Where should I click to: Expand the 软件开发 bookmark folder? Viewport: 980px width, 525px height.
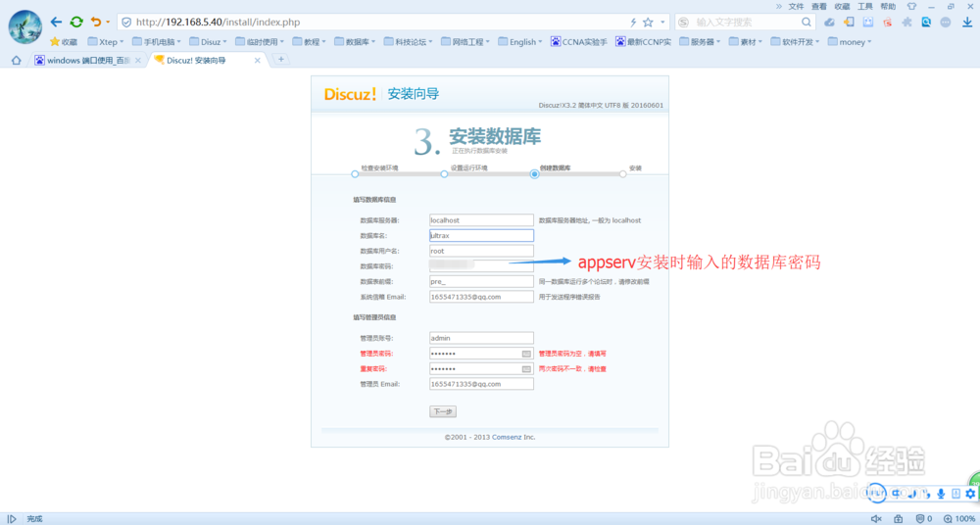[x=795, y=42]
